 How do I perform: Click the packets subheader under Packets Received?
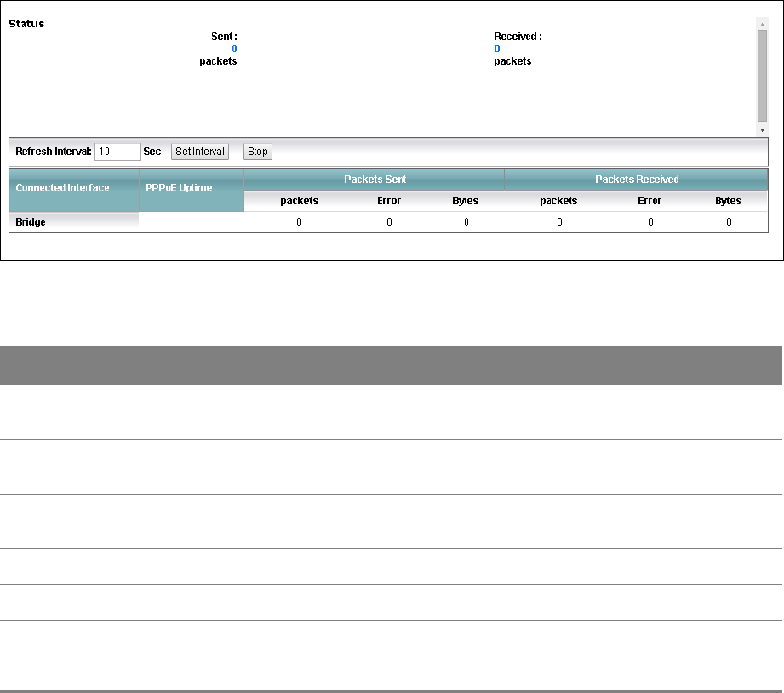(x=558, y=201)
